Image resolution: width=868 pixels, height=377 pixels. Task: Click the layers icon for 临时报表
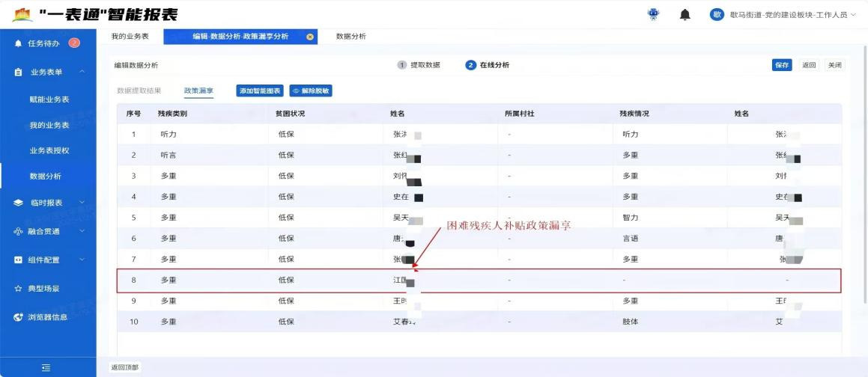pyautogui.click(x=18, y=203)
